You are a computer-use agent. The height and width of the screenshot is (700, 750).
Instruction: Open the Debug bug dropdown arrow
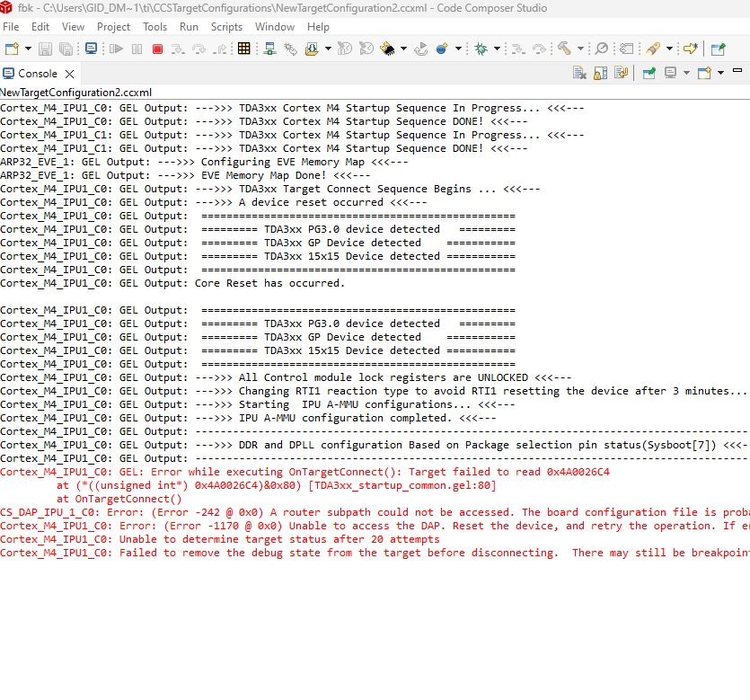[497, 49]
